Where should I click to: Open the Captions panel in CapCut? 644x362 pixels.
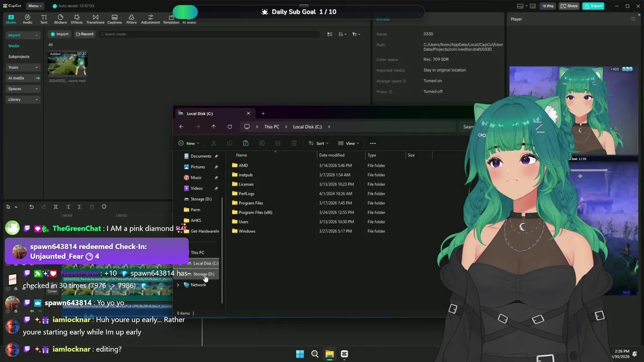(114, 19)
